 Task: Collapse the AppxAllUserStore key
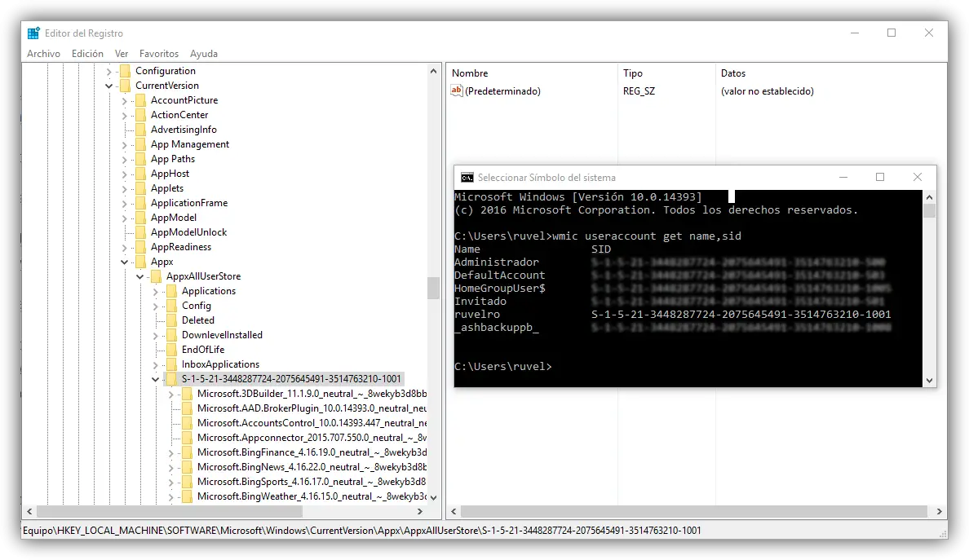(139, 276)
